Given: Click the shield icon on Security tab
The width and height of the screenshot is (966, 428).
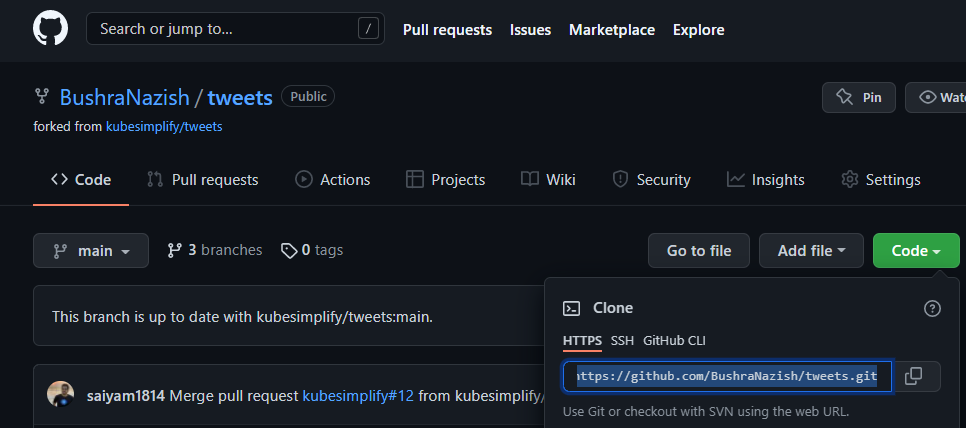Looking at the screenshot, I should 620,179.
